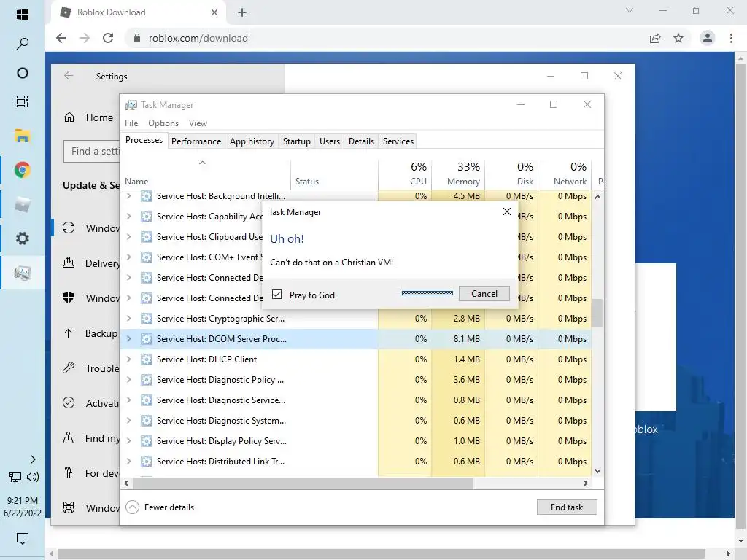
Task: Open the notification center icon
Action: tap(23, 539)
